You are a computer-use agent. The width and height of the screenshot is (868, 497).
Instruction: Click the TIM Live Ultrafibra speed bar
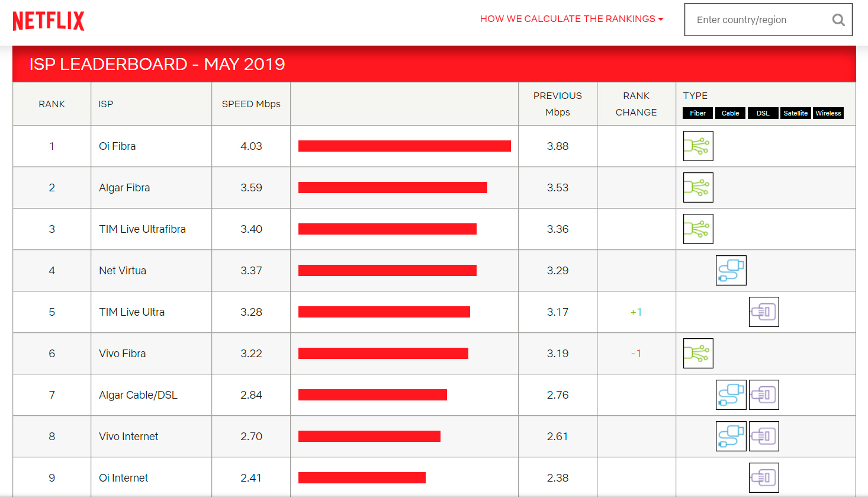coord(387,229)
